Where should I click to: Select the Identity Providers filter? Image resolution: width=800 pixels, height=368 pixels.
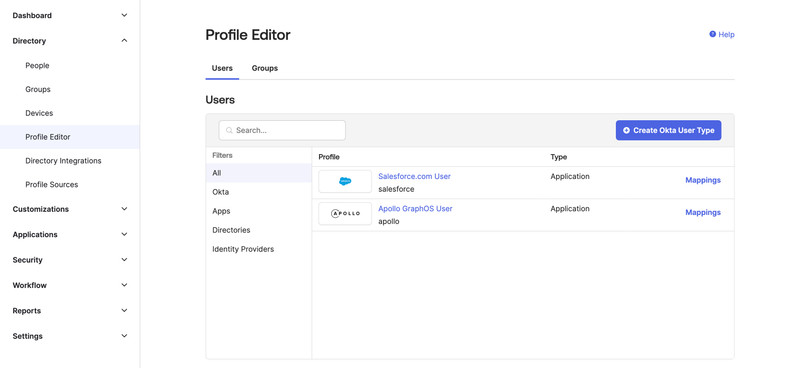click(x=243, y=249)
